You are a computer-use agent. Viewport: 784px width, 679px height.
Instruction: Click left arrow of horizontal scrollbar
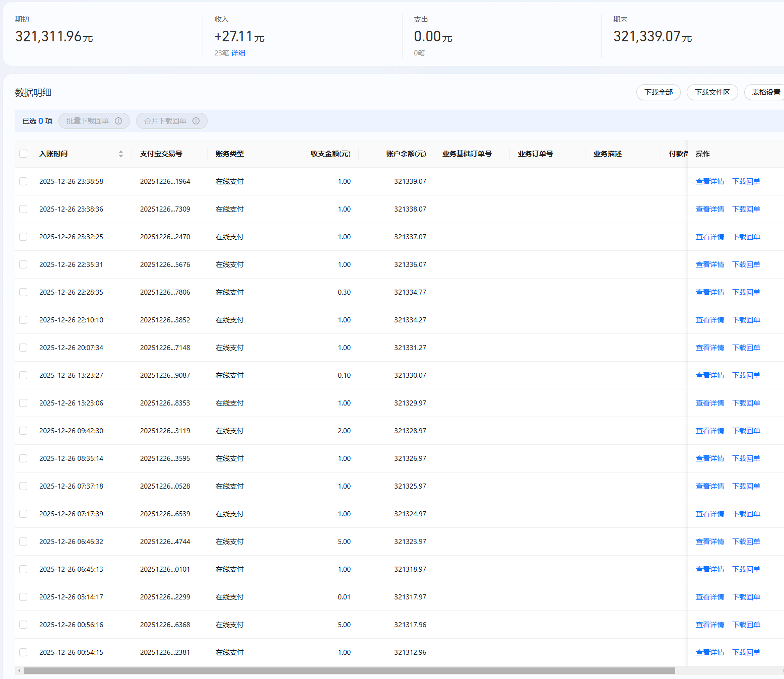click(19, 670)
